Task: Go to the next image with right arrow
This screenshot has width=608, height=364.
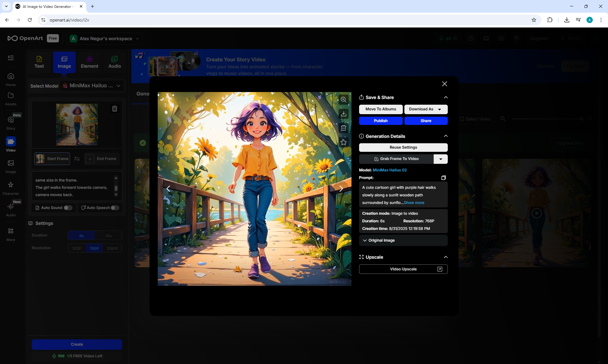Action: [341, 189]
